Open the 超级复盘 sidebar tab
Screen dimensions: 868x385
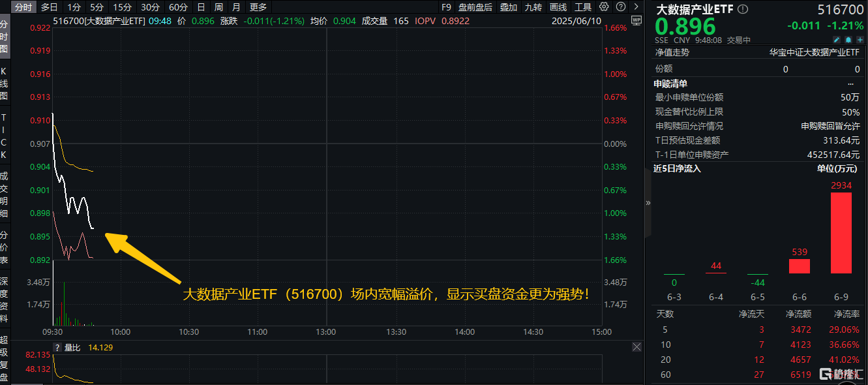[x=5, y=358]
